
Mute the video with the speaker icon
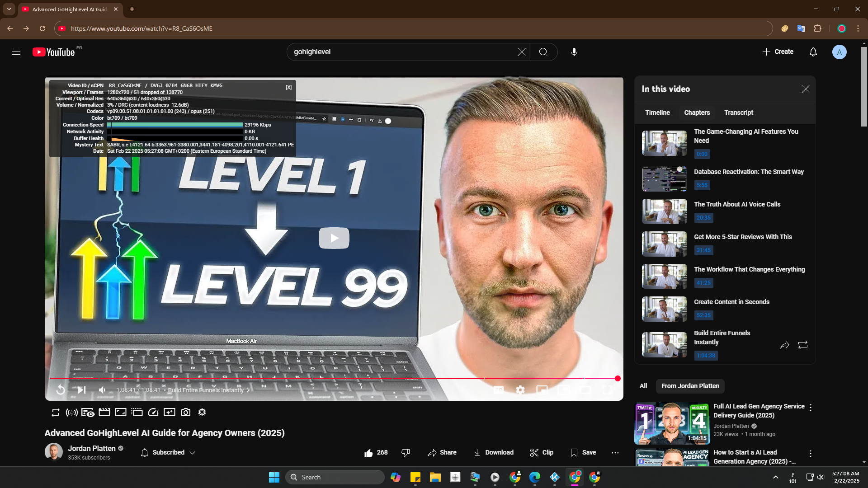[102, 389]
